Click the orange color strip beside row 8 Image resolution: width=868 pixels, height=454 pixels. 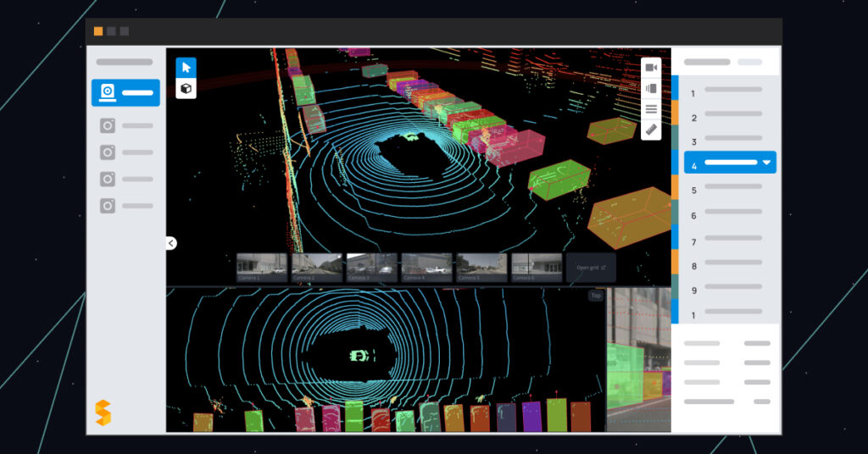pos(675,262)
